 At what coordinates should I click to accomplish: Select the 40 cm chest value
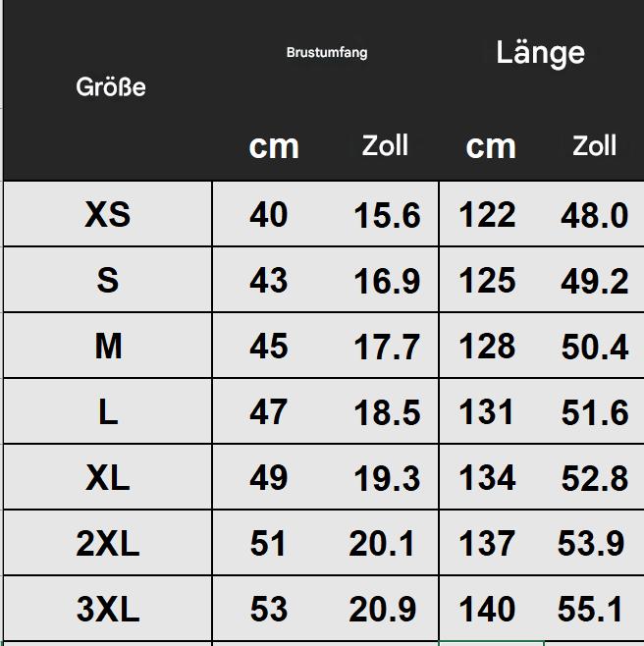268,214
